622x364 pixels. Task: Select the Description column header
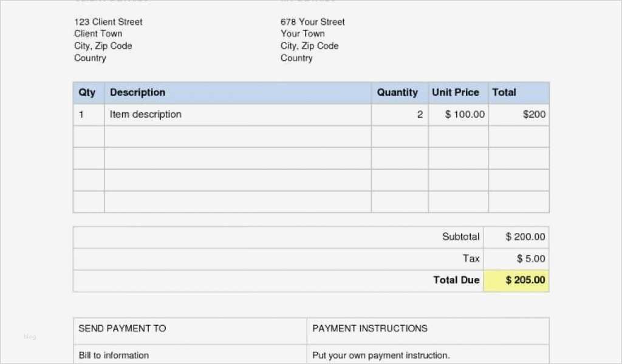click(x=138, y=93)
